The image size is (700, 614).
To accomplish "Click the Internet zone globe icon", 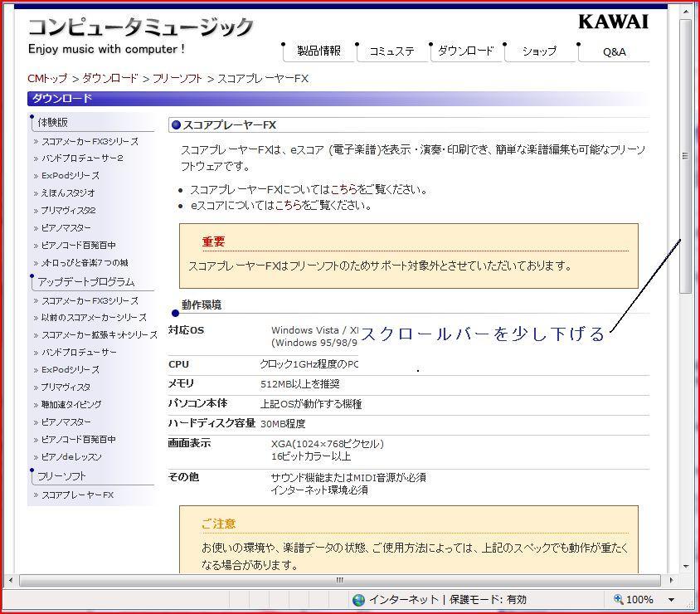I will coord(358,599).
